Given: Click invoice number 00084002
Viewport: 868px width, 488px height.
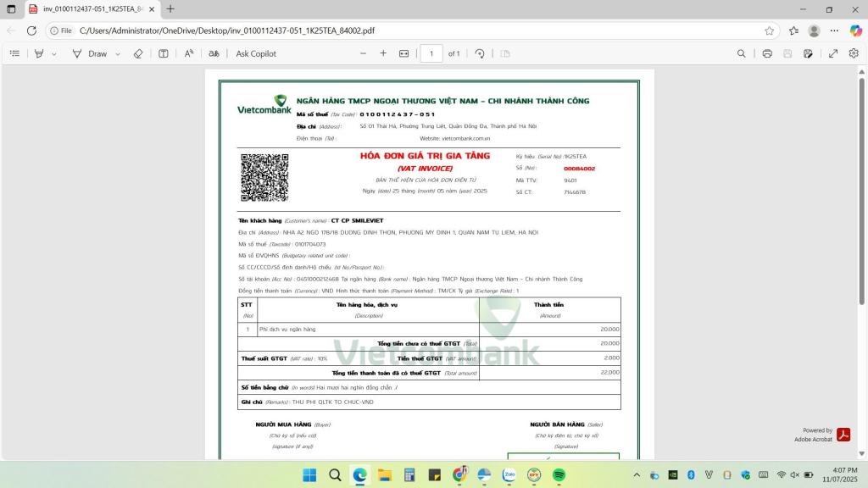Looking at the screenshot, I should (x=579, y=169).
